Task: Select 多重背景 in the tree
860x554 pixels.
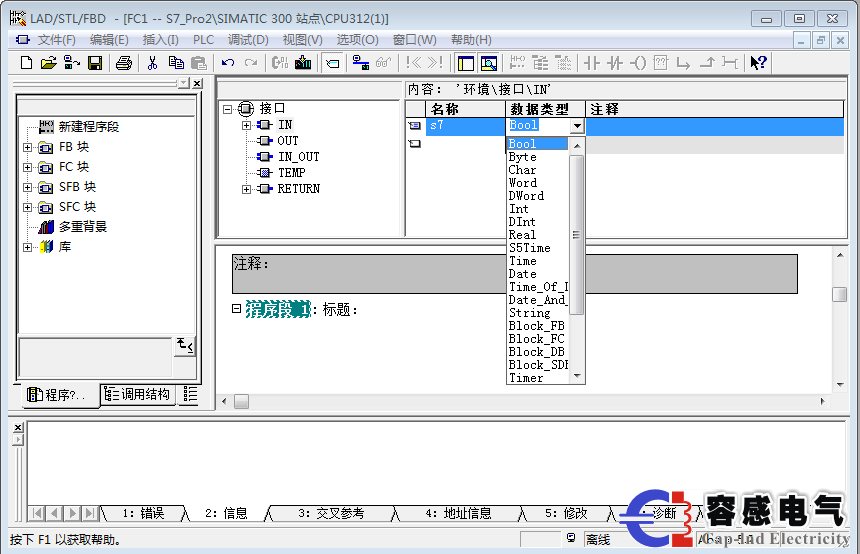Action: (x=83, y=227)
